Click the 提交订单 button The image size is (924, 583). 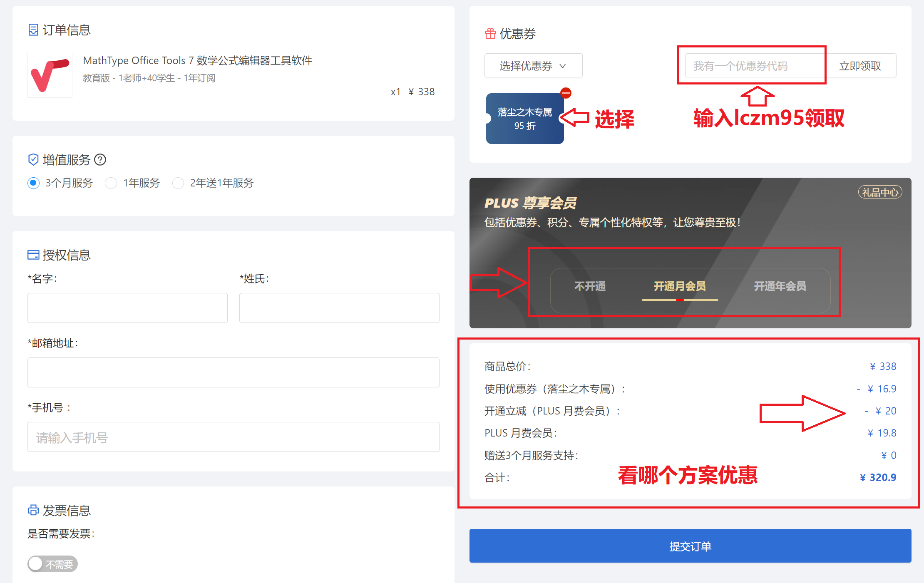pos(690,546)
